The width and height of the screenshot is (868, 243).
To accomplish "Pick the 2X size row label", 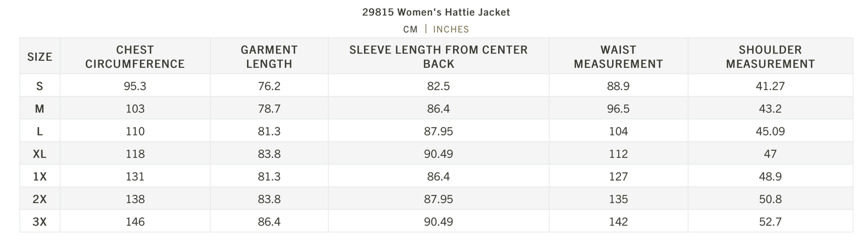I will [x=40, y=199].
